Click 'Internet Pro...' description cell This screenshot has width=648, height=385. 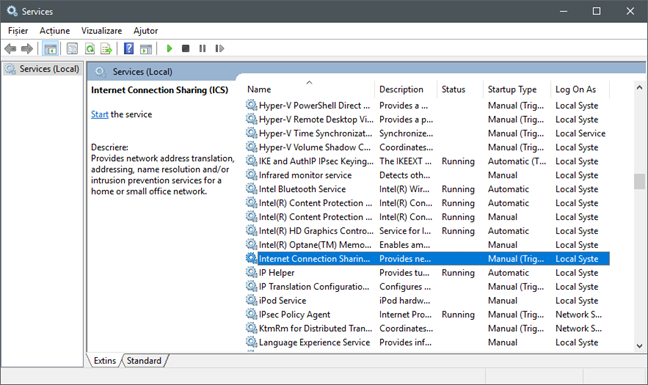click(x=405, y=314)
